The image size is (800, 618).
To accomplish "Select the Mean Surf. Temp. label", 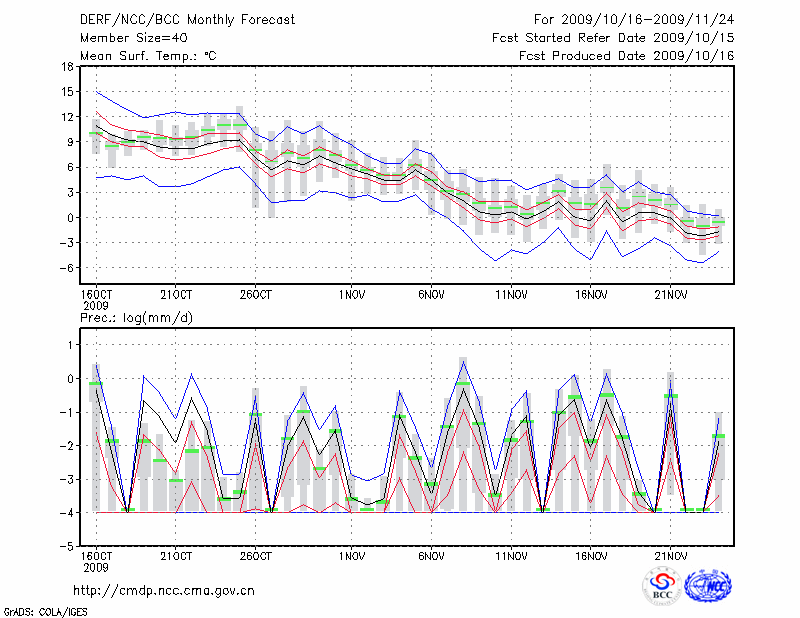I will click(x=147, y=55).
